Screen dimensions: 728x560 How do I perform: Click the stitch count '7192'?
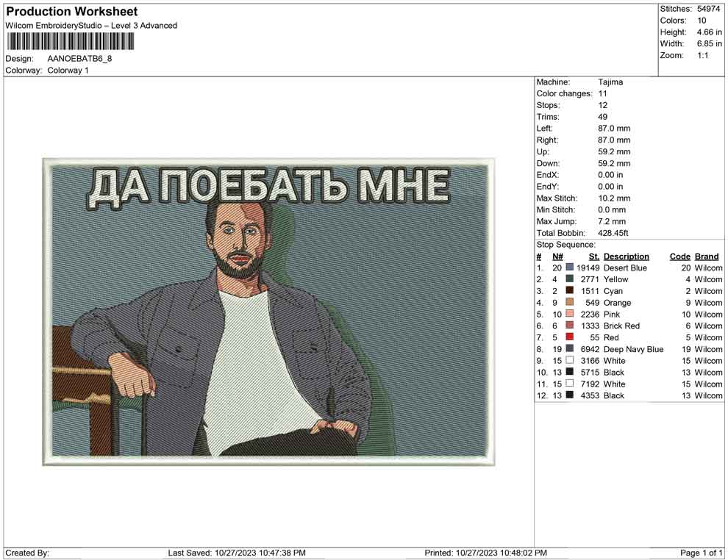590,384
